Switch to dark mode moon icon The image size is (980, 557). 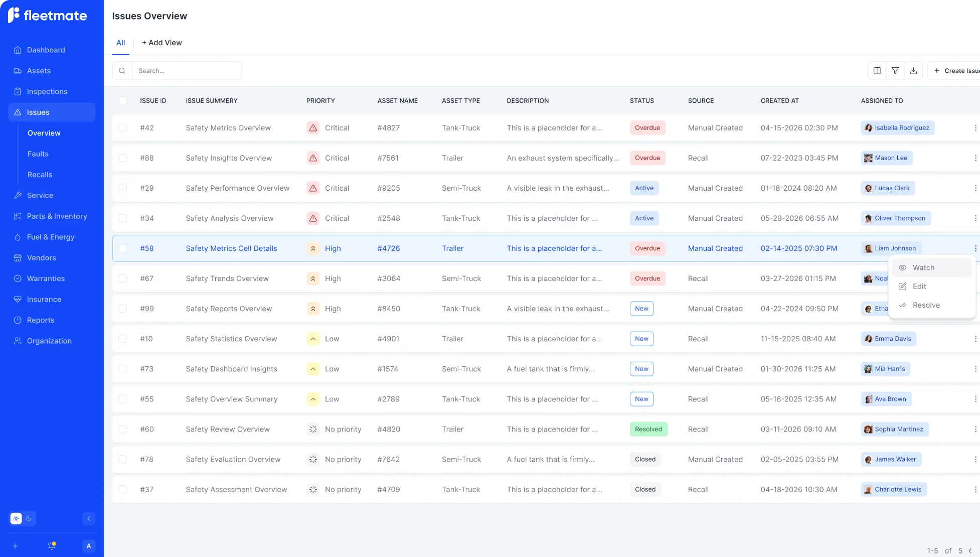coord(29,518)
